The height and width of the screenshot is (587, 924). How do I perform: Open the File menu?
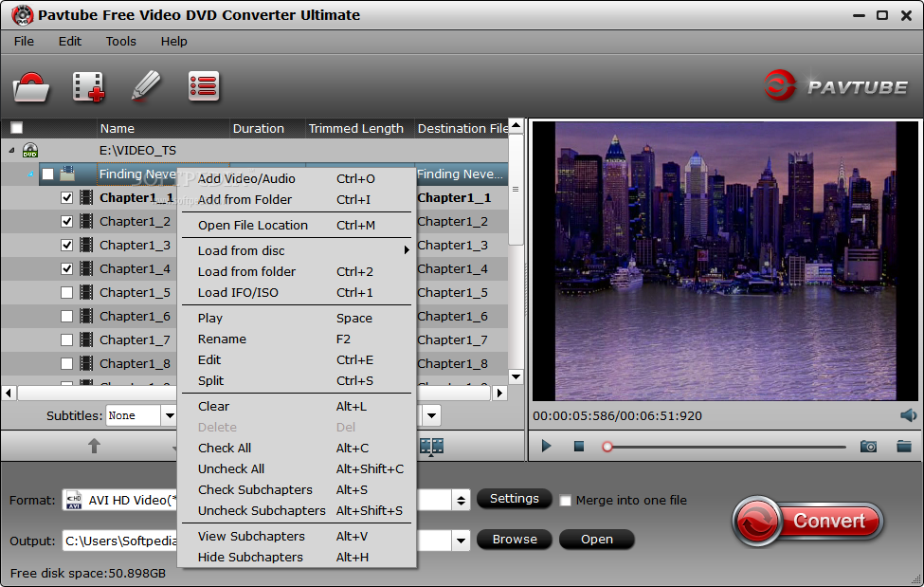click(24, 42)
